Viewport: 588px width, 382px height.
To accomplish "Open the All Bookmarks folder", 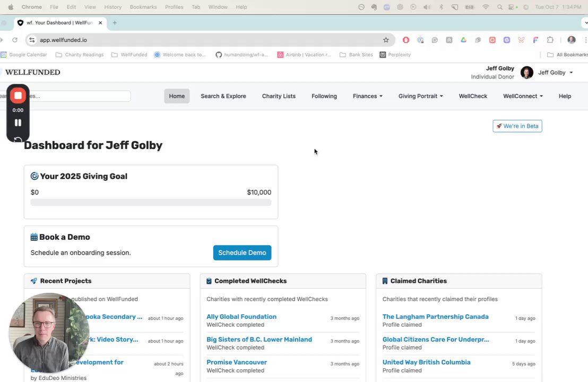I will pyautogui.click(x=567, y=55).
